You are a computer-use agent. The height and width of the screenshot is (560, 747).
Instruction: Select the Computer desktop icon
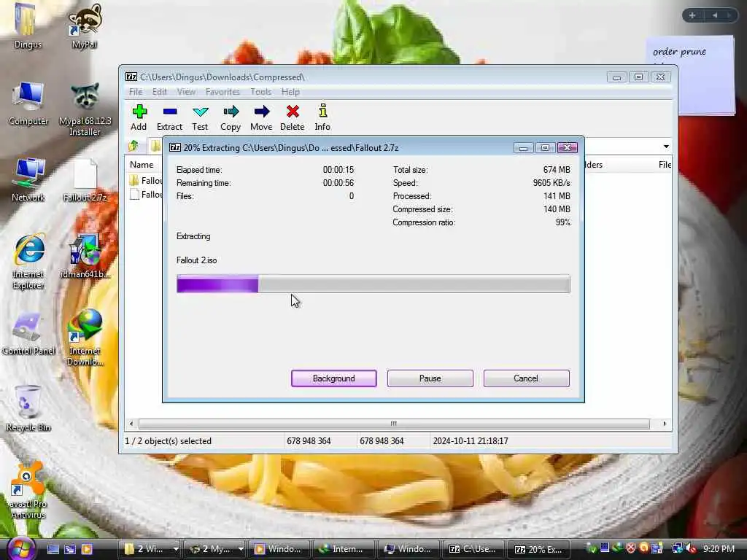28,104
